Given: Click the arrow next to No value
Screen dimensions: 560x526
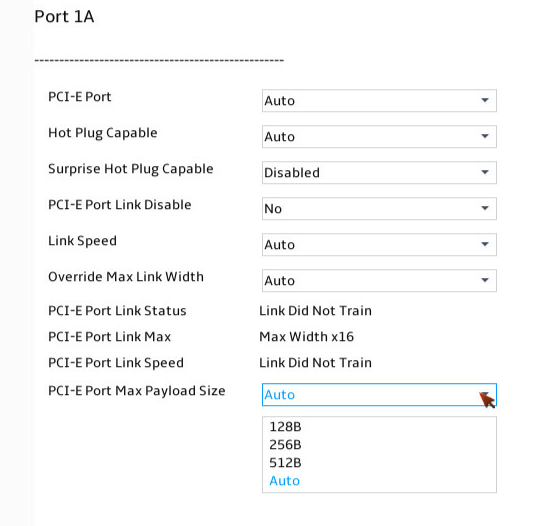Looking at the screenshot, I should pos(485,208).
